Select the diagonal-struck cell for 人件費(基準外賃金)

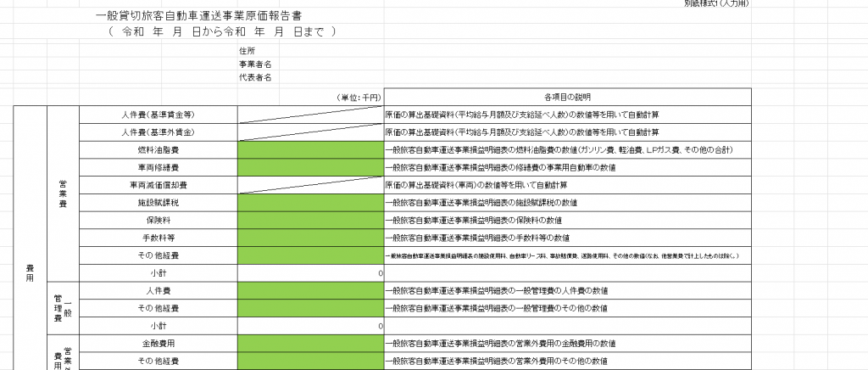coord(310,132)
